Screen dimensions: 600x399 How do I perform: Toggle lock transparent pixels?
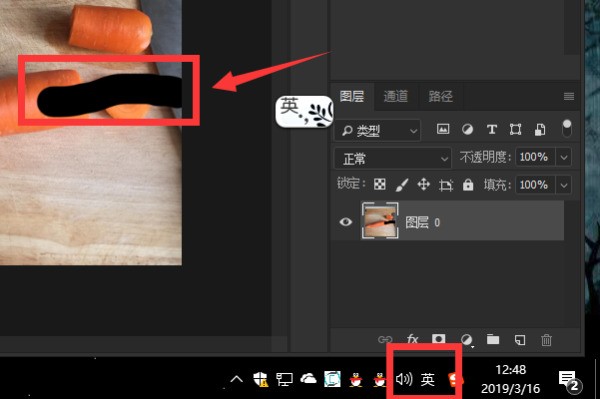[380, 184]
